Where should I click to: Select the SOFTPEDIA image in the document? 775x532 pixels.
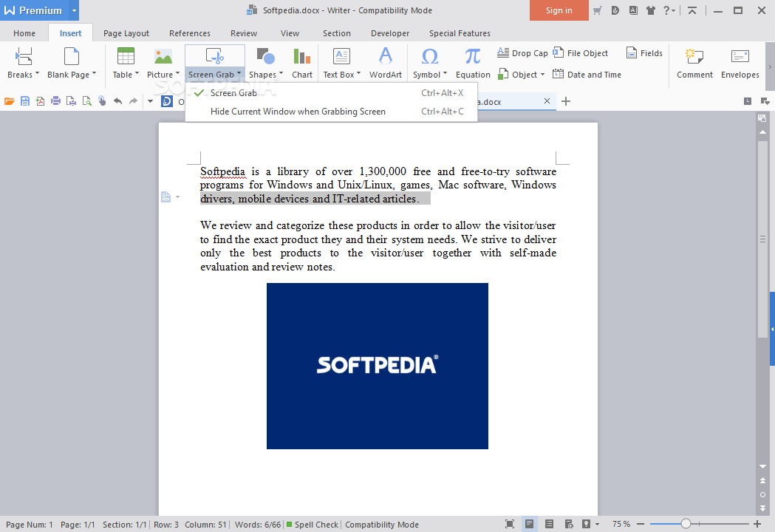377,366
